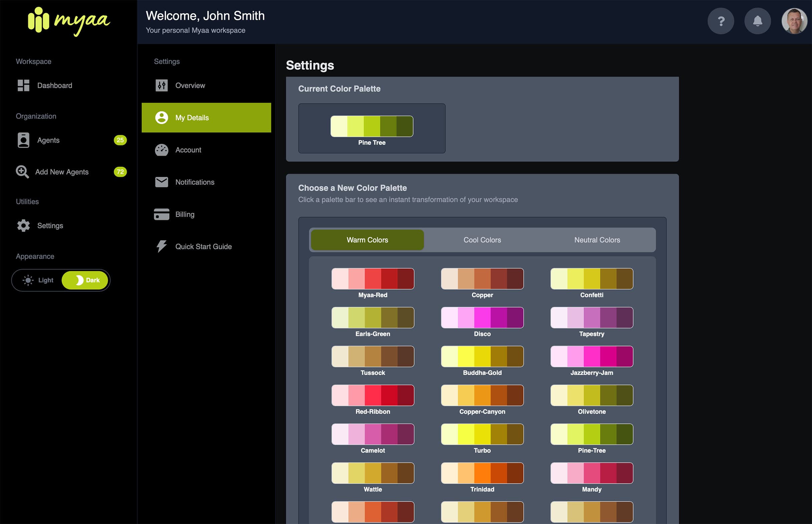Click the Notifications envelope icon
The image size is (812, 524).
coord(162,182)
